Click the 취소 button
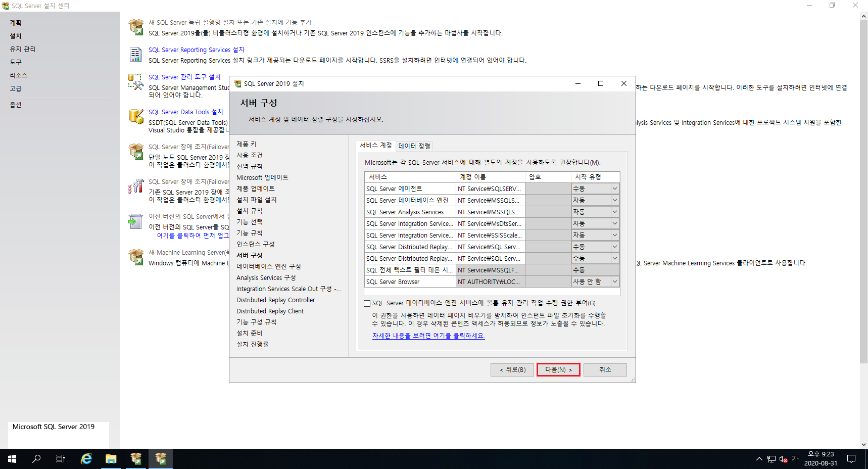This screenshot has height=469, width=868. (605, 369)
